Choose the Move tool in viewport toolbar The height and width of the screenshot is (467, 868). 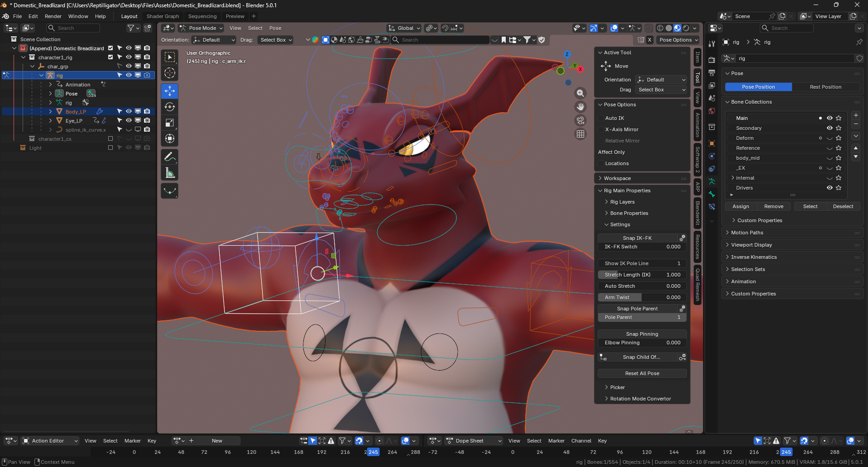pos(170,91)
